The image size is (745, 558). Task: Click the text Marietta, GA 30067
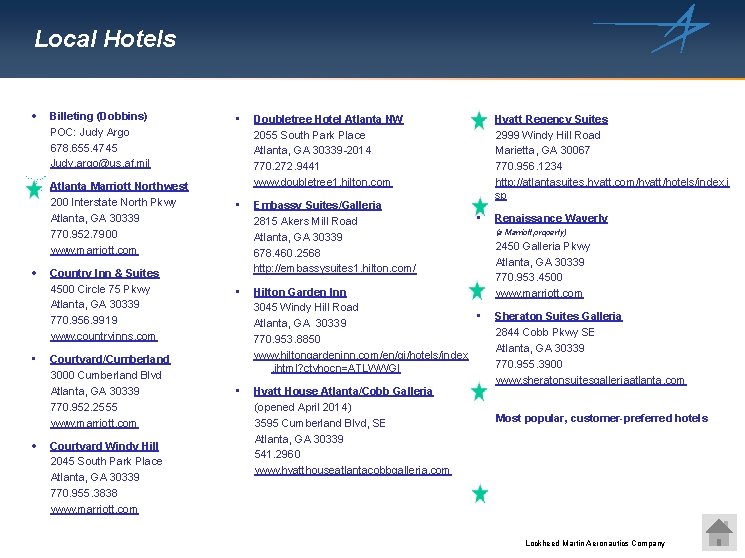tap(543, 151)
